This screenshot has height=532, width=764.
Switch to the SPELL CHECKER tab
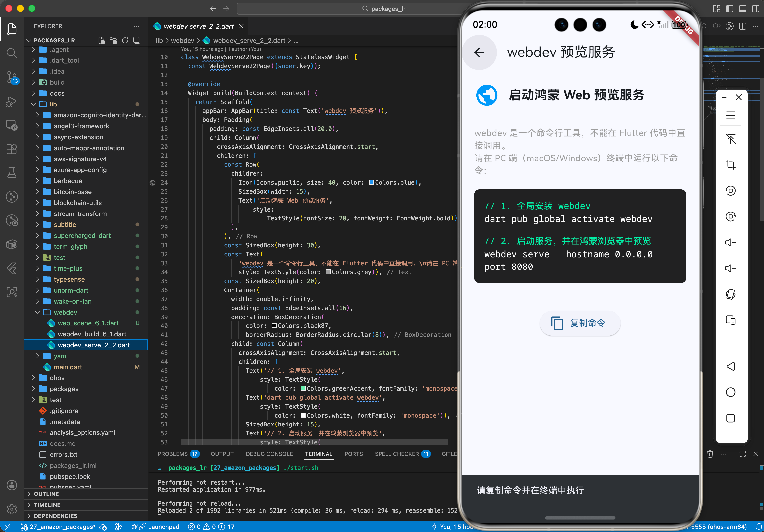click(403, 454)
